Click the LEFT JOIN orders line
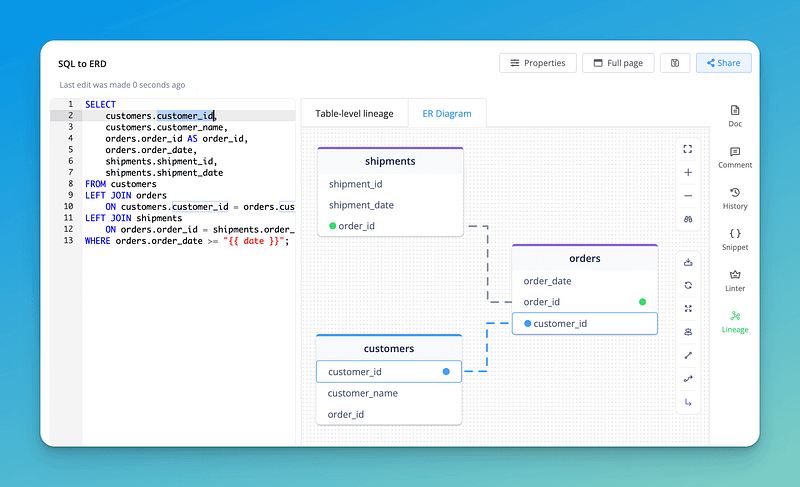This screenshot has width=800, height=487. pyautogui.click(x=126, y=195)
